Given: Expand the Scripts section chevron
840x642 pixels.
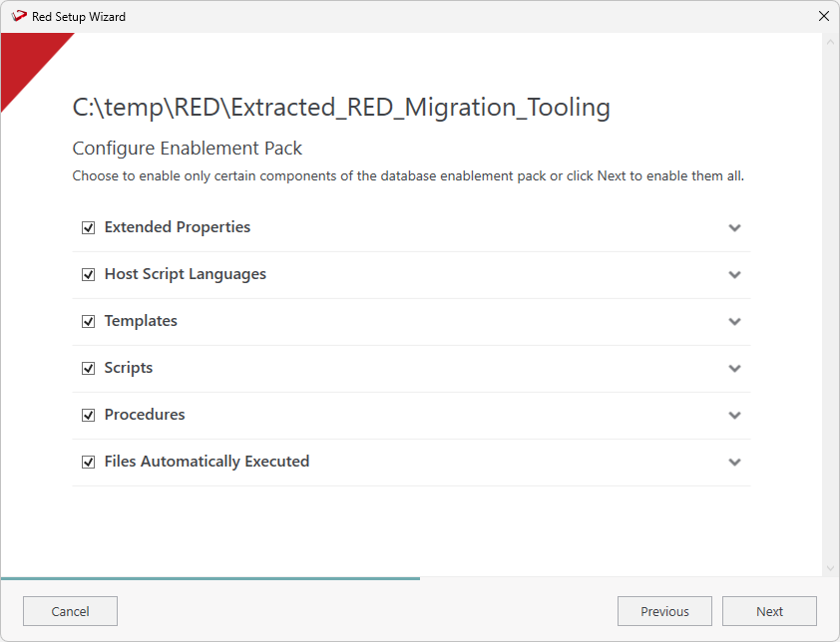Looking at the screenshot, I should pos(734,369).
